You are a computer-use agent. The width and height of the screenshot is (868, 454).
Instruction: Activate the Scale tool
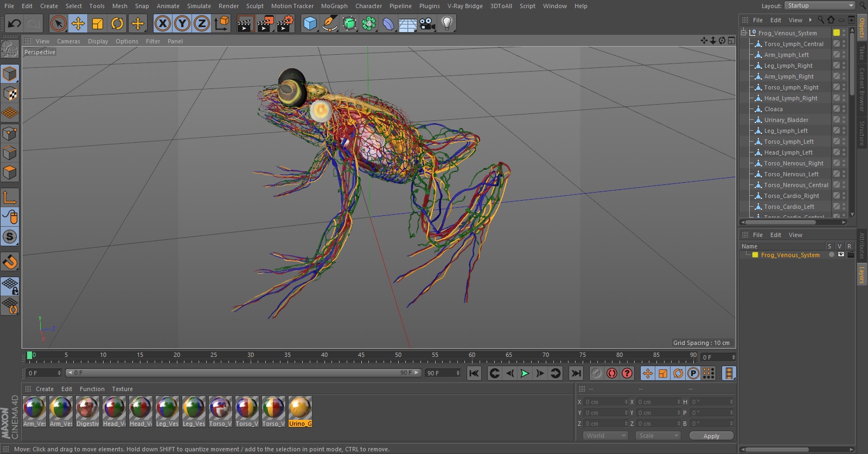[98, 23]
